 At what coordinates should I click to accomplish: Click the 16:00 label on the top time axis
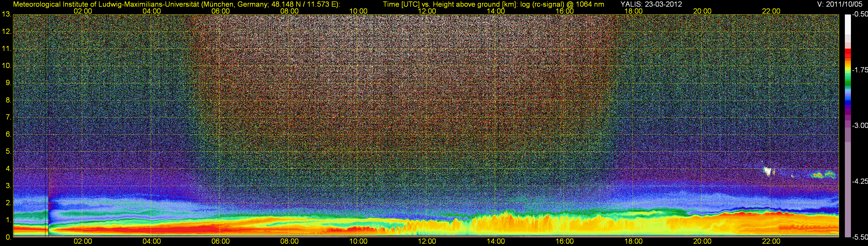(x=565, y=11)
